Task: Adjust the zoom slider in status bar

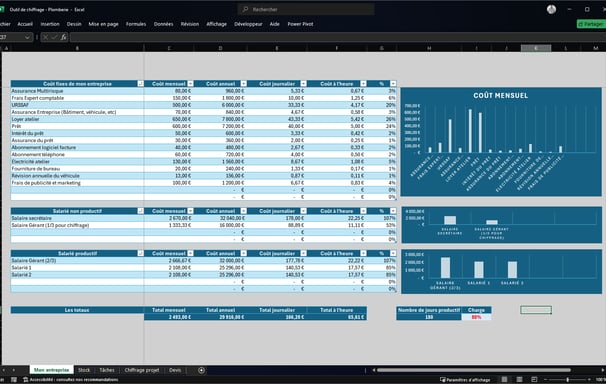Action: pyautogui.click(x=567, y=380)
